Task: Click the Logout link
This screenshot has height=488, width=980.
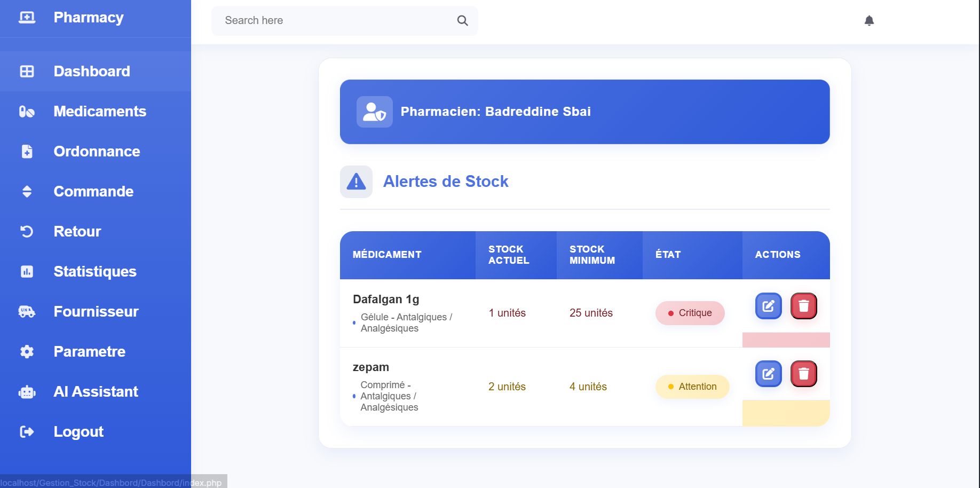Action: tap(78, 432)
